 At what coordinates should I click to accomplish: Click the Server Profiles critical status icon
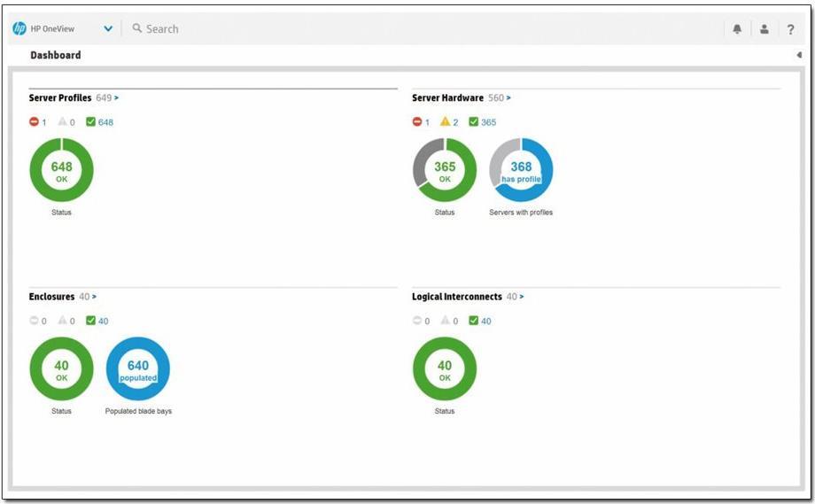click(x=34, y=122)
